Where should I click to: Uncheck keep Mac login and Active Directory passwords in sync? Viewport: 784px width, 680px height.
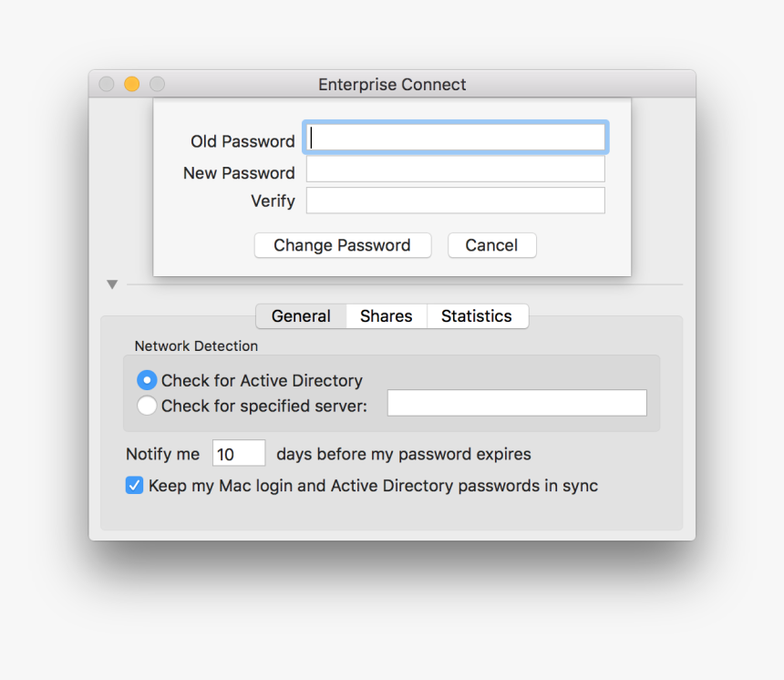134,485
